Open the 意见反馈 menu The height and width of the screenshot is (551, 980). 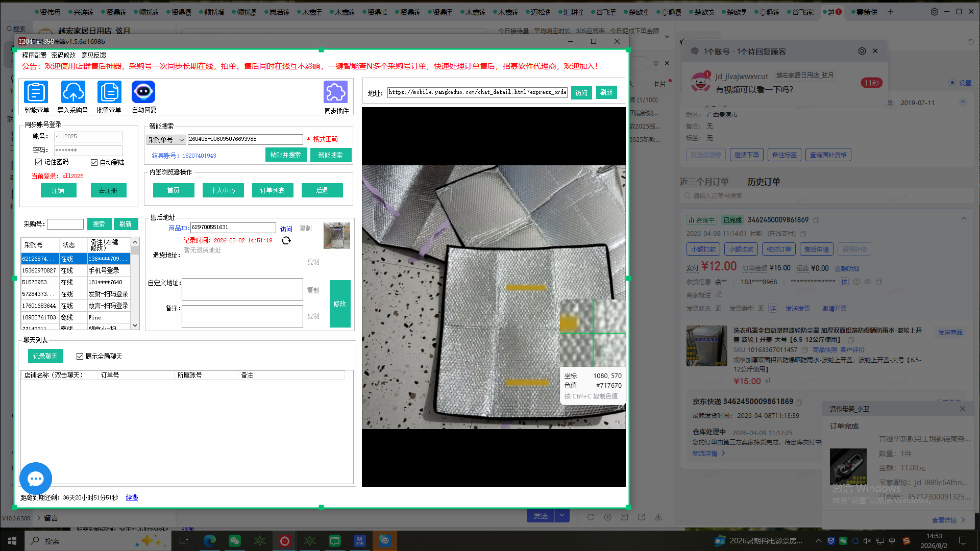(94, 55)
